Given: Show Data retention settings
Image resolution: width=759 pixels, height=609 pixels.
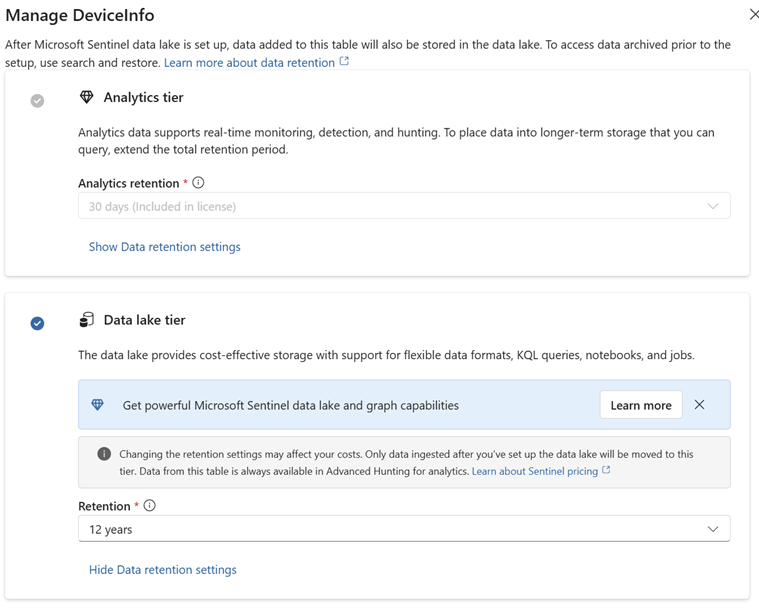Looking at the screenshot, I should point(164,247).
